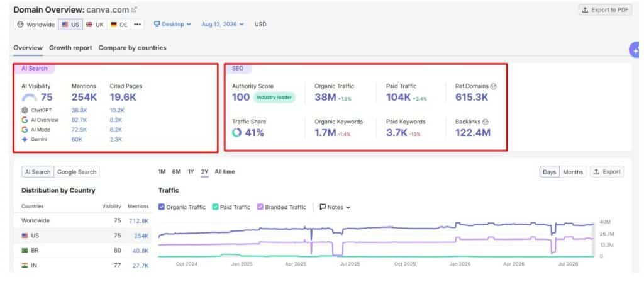Open IN mentions 27.7K

tap(140, 266)
